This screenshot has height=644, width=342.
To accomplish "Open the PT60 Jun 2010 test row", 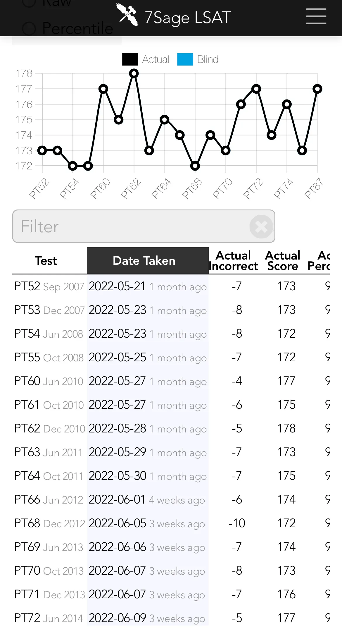I will click(x=27, y=381).
